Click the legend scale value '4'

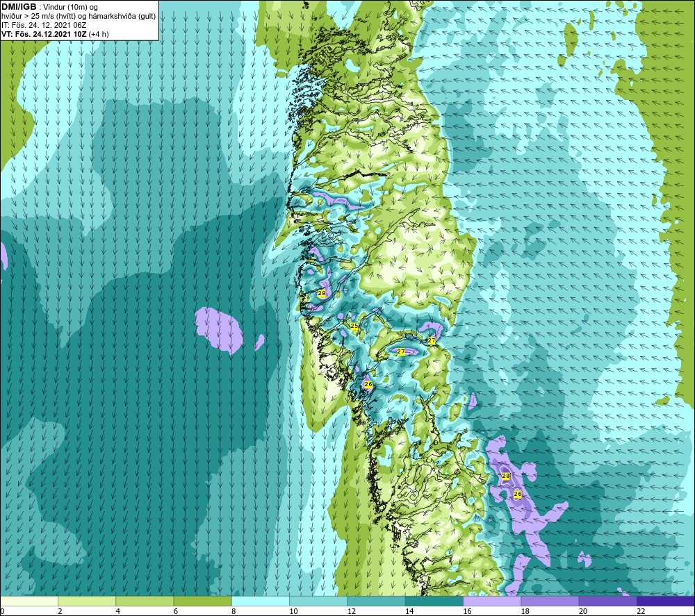pyautogui.click(x=118, y=611)
